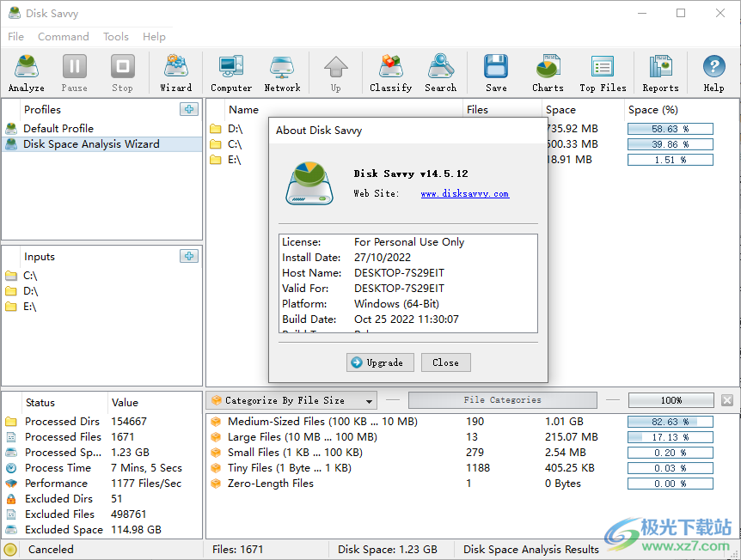Select the D:\ input in Inputs panel
The image size is (741, 560).
(x=101, y=291)
